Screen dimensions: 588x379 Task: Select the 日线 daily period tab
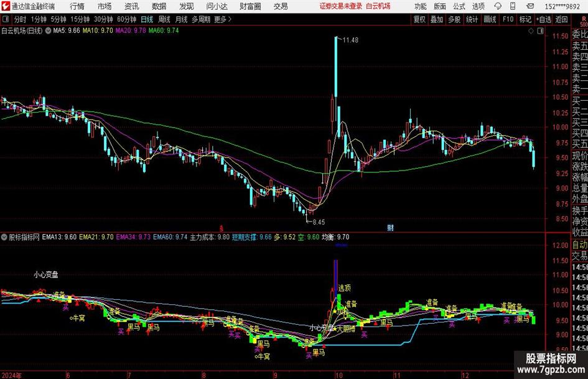[147, 19]
